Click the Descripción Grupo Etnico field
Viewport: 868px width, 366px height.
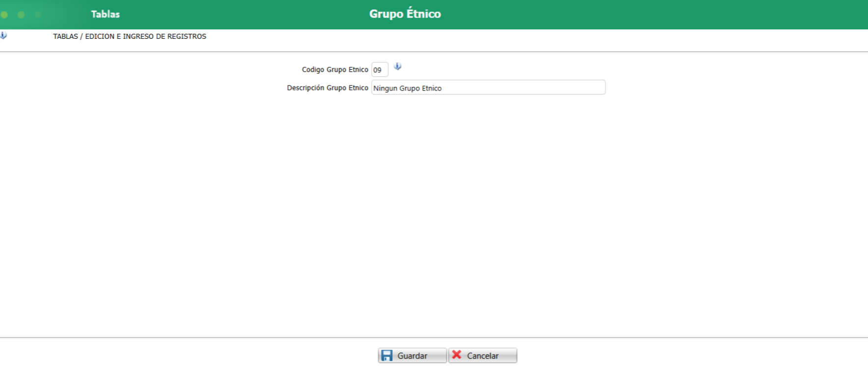coord(488,88)
